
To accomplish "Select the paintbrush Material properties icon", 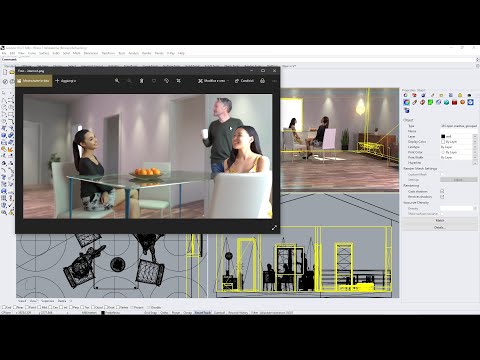I will pyautogui.click(x=414, y=102).
